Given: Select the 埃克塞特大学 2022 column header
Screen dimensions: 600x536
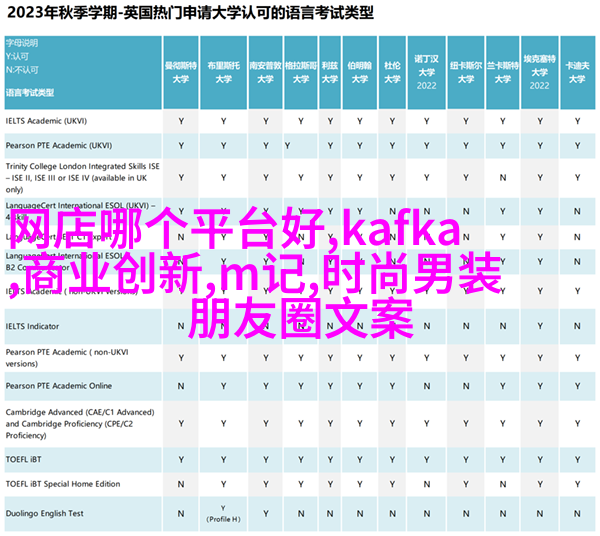Looking at the screenshot, I should click(540, 72).
